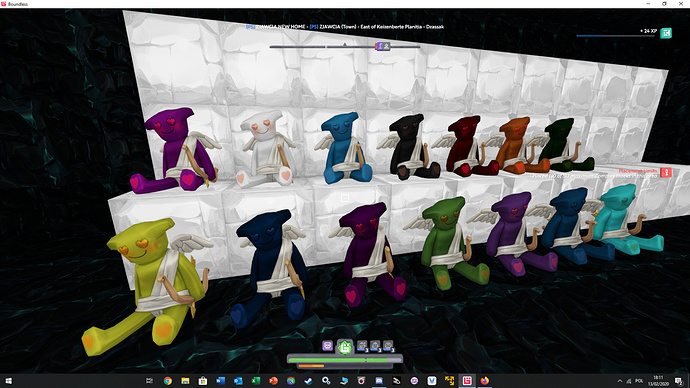Click the orange energy bar

point(311,366)
